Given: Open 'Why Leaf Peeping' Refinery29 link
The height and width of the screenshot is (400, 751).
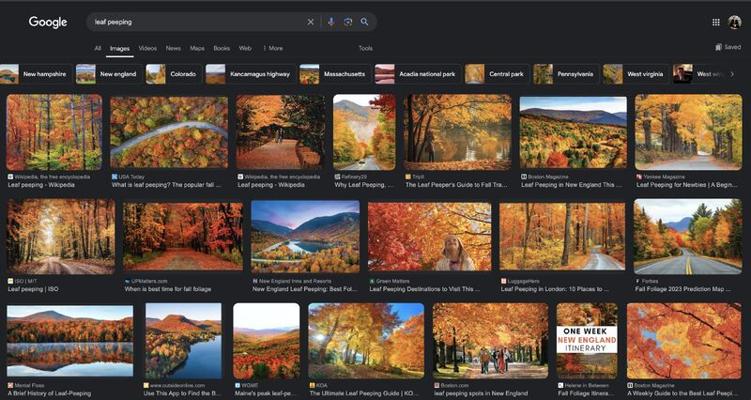Looking at the screenshot, I should pyautogui.click(x=364, y=185).
